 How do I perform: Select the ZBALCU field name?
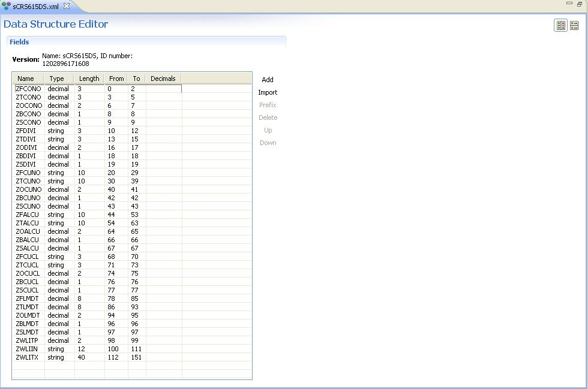[x=27, y=240]
